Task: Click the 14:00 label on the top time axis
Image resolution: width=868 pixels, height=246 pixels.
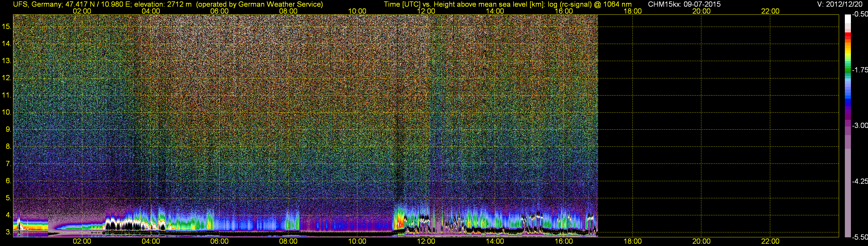Action: pos(495,11)
